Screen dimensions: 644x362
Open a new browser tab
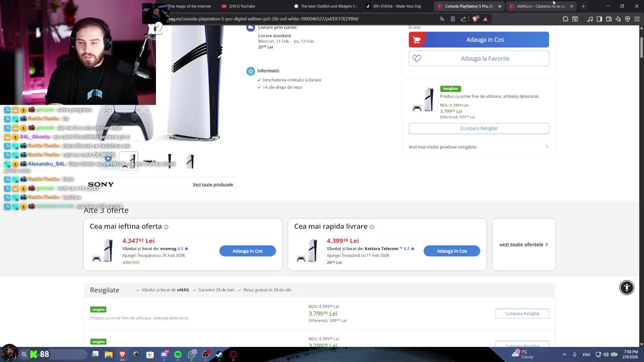[x=583, y=6]
